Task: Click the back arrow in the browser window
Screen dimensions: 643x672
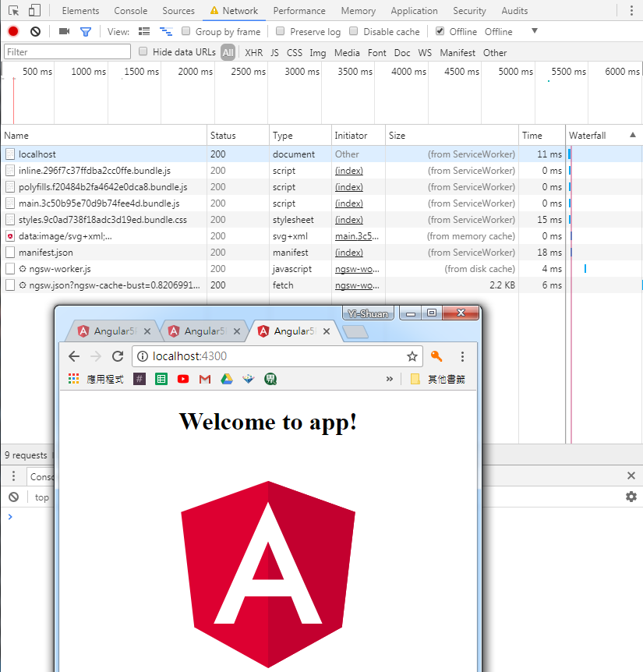Action: 74,356
